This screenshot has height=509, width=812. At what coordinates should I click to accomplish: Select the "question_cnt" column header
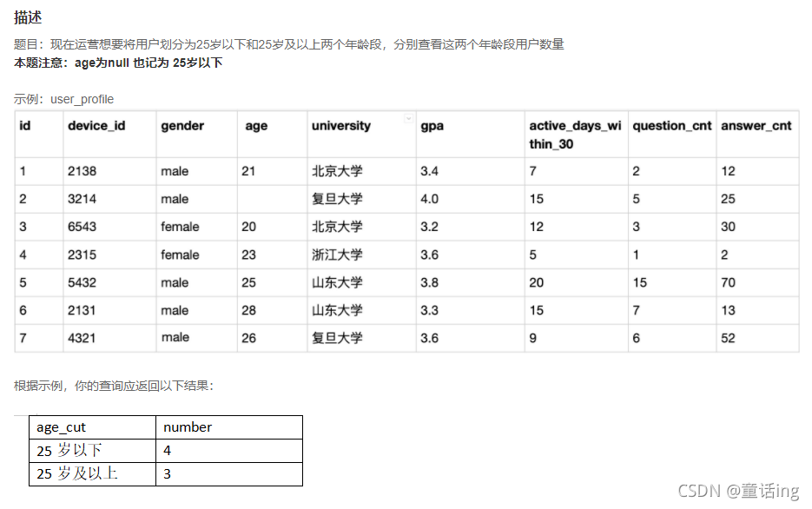tap(672, 126)
